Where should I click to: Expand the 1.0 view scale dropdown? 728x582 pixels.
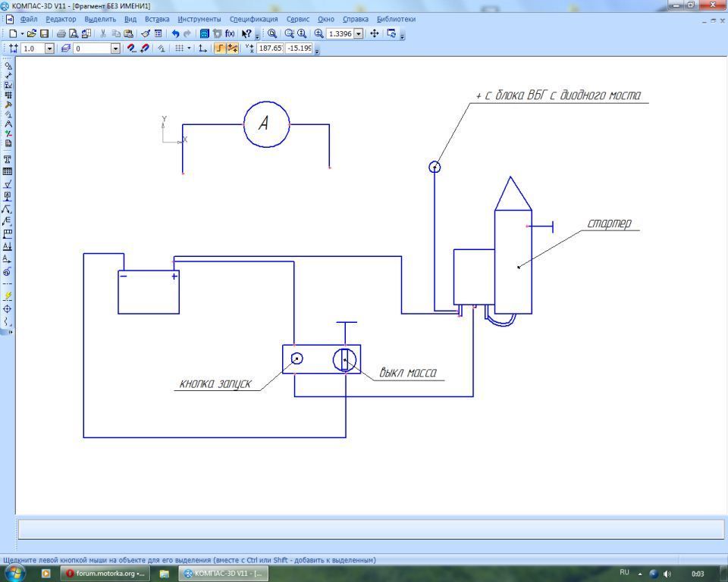pos(50,48)
